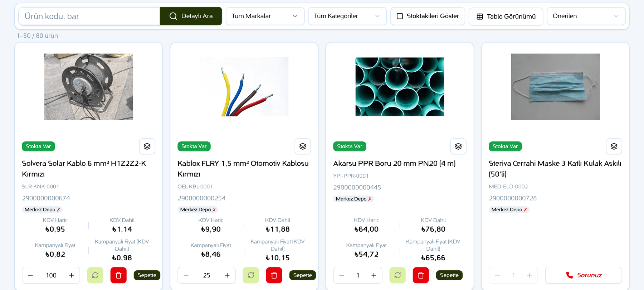Click product code YPI-PPR-0001
This screenshot has width=644, height=290.
pos(351,176)
